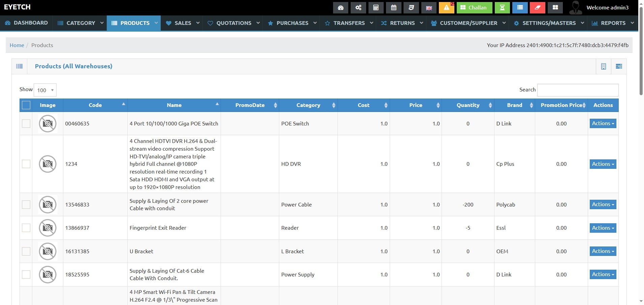Click no-image thumbnail for Fingerprint Exit Reader
Screen dimensions: 644x305
(x=47, y=228)
